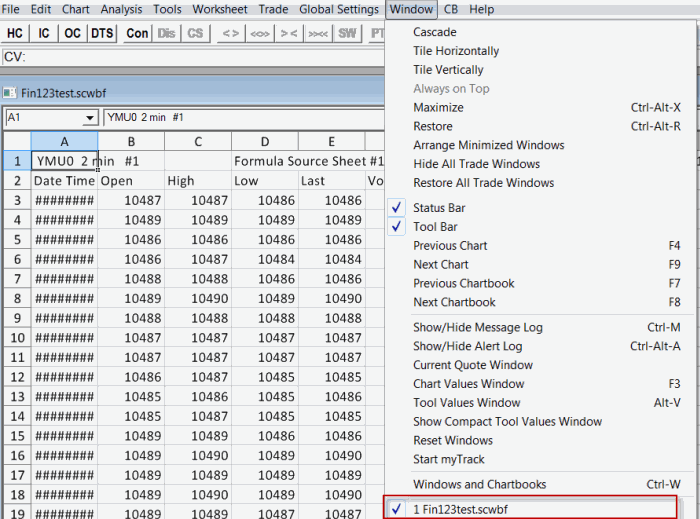Select column D header in spreadsheet

coord(264,142)
